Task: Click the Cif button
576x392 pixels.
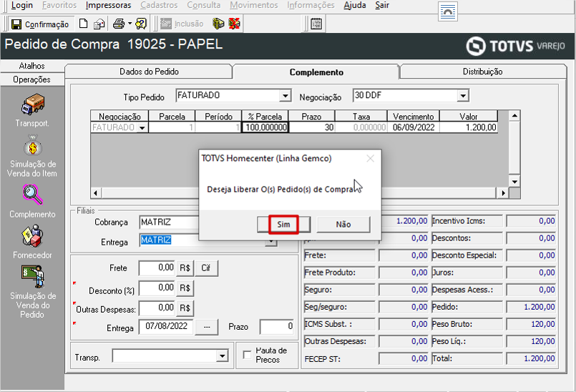Action: pos(206,268)
